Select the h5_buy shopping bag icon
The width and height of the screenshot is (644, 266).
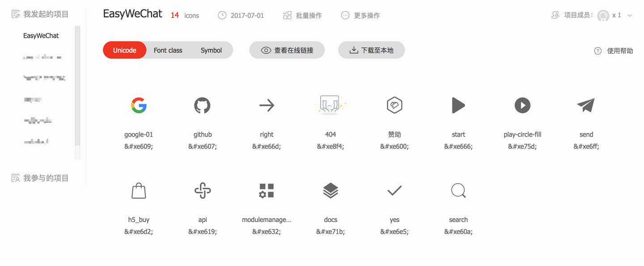139,190
